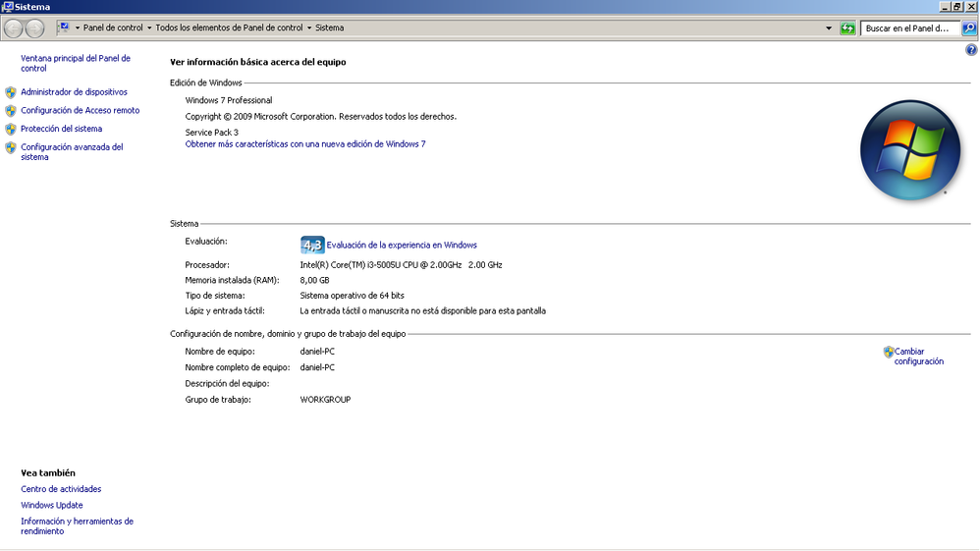The width and height of the screenshot is (980, 551).
Task: Click the computer icon in the address bar
Action: 64,28
